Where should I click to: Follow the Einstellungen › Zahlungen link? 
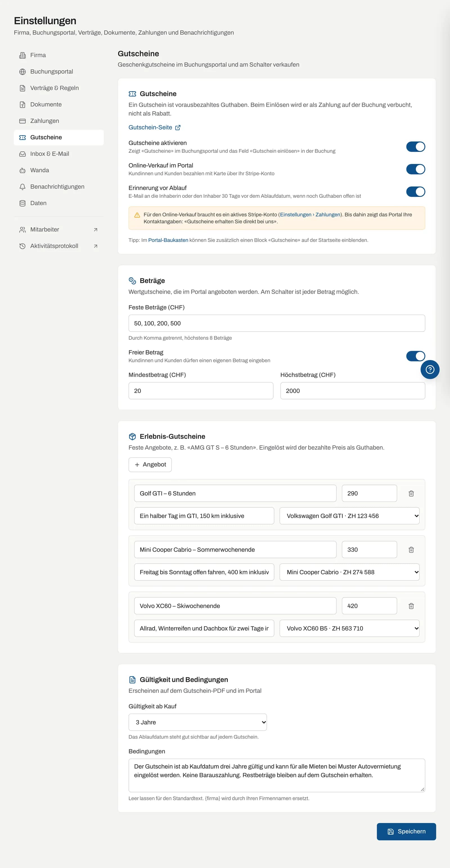(x=310, y=215)
